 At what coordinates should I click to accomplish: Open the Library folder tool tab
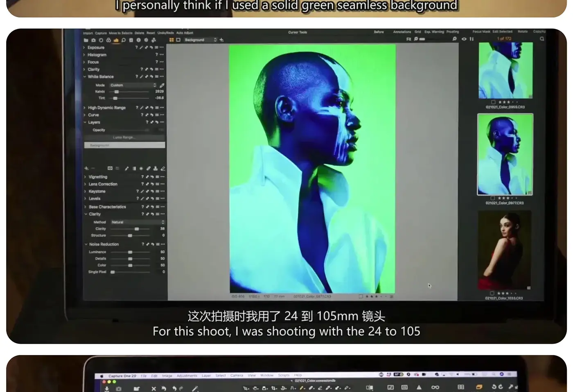[x=86, y=40]
